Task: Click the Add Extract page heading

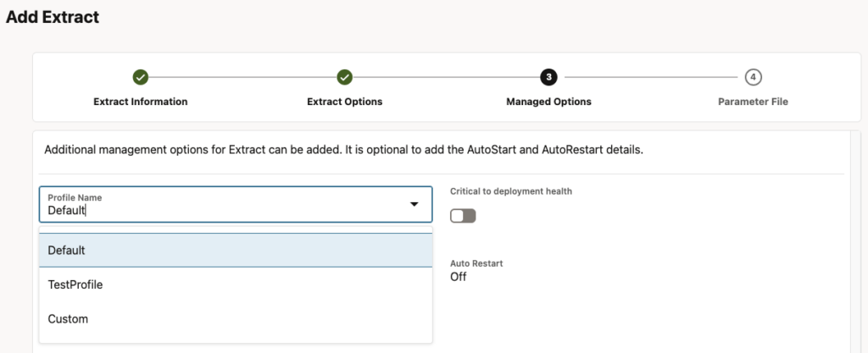Action: (x=53, y=16)
